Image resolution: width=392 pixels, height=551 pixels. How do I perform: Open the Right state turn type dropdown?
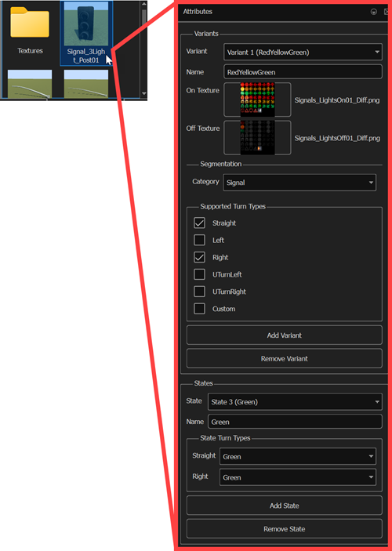tap(298, 477)
